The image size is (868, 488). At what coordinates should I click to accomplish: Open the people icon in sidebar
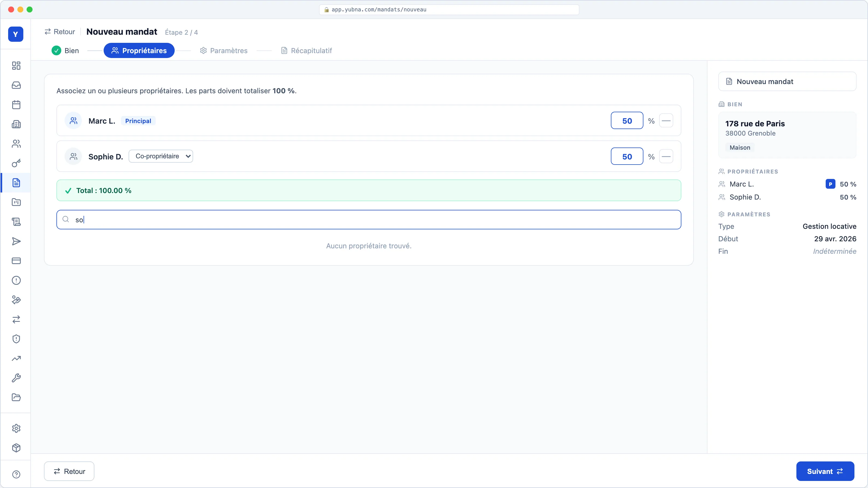[16, 144]
